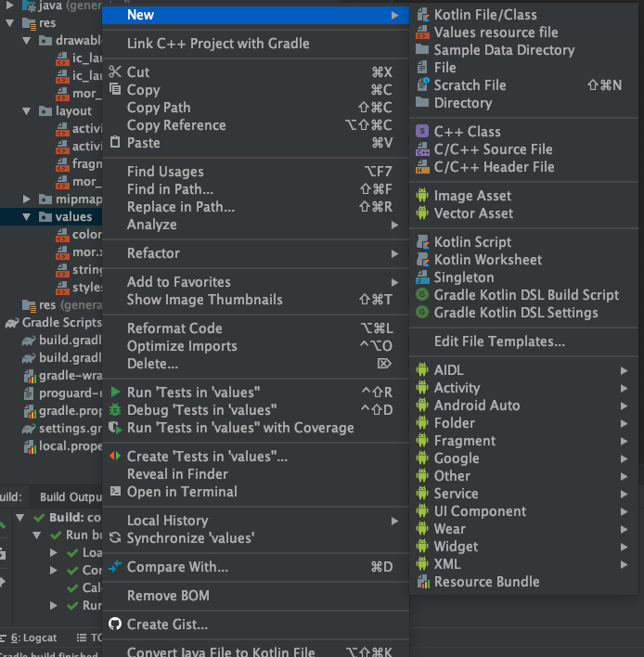Open Add to Favorites submenu
The height and width of the screenshot is (657, 644).
255,282
